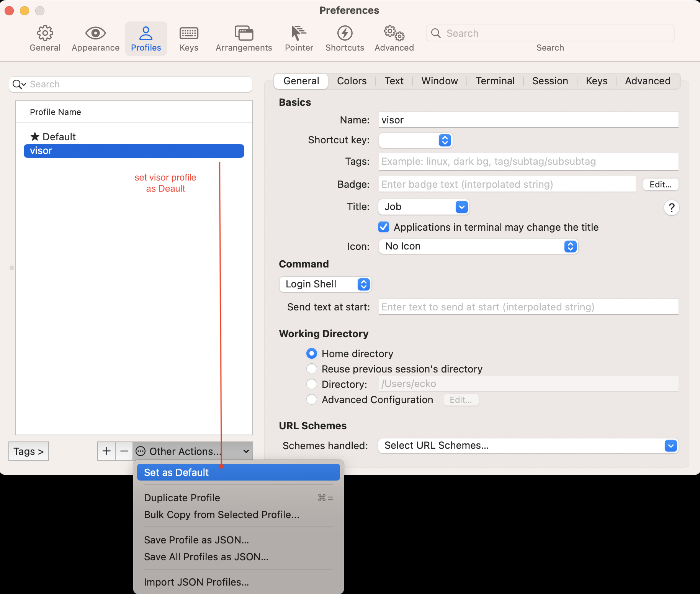Open the Advanced preferences gear icon
The width and height of the screenshot is (700, 594).
(394, 33)
